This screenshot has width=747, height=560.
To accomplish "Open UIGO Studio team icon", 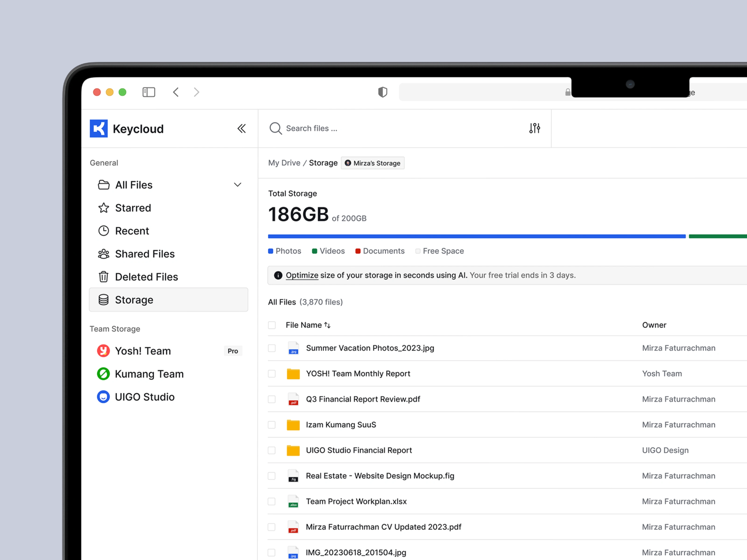I will pyautogui.click(x=103, y=397).
